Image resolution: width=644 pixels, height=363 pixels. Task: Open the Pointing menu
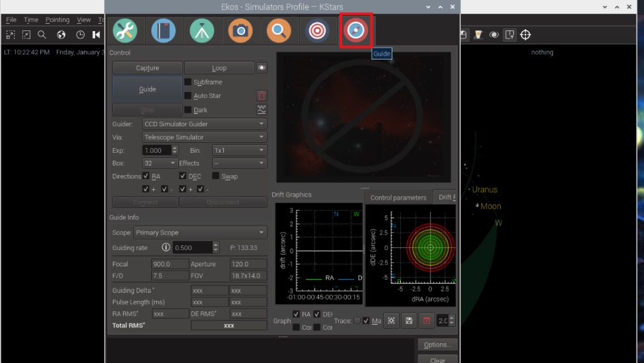click(x=57, y=20)
